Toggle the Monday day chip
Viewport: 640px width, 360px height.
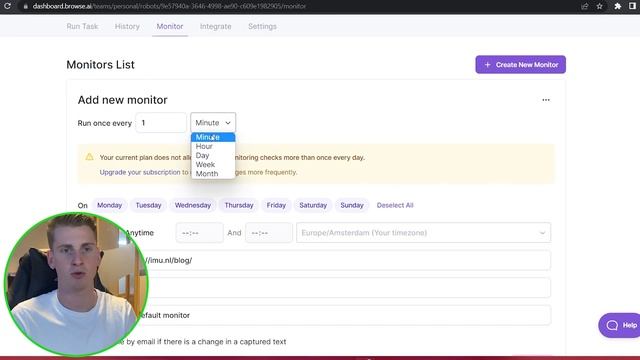tap(109, 205)
